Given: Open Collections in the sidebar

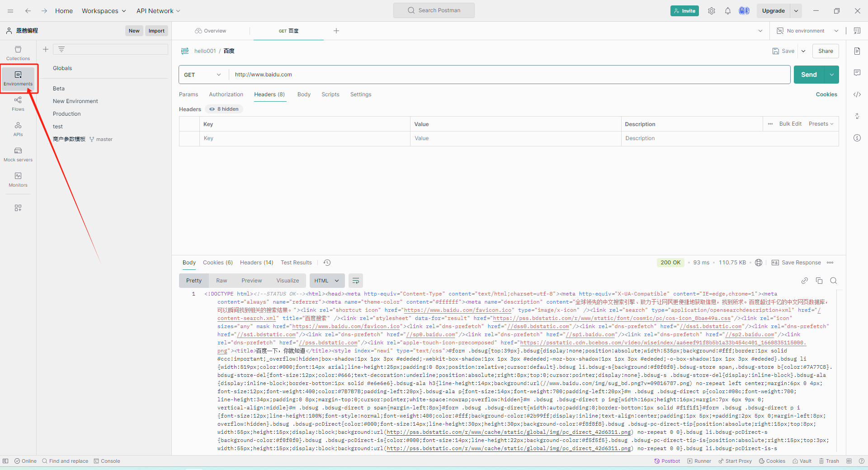Looking at the screenshot, I should click(x=18, y=53).
